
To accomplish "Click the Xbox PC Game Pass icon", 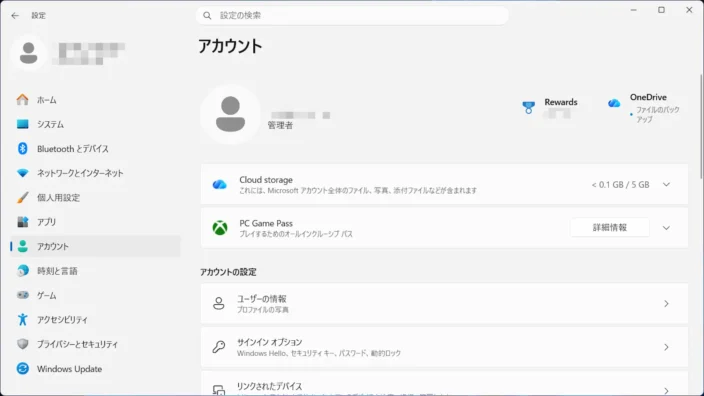I will pos(220,228).
